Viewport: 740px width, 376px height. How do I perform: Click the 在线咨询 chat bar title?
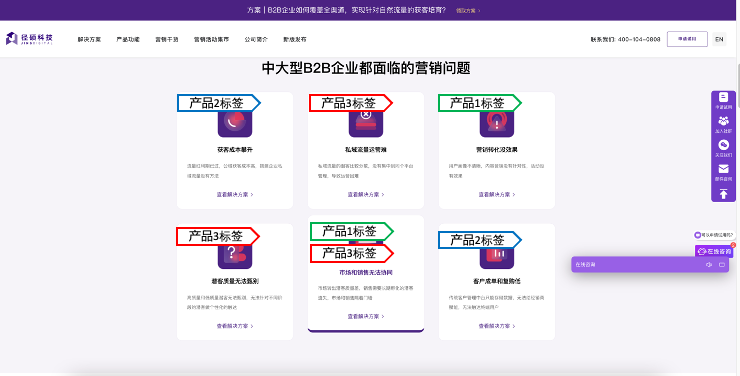(585, 265)
